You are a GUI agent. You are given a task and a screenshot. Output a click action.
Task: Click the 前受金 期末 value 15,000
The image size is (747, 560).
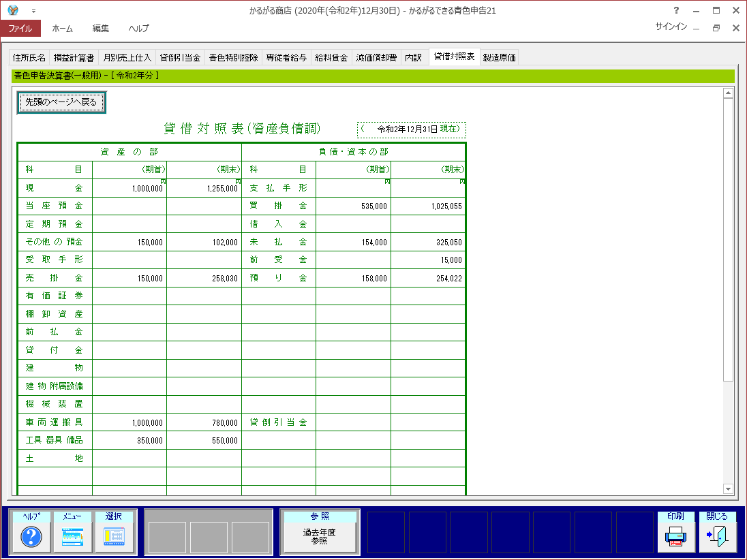pyautogui.click(x=452, y=260)
